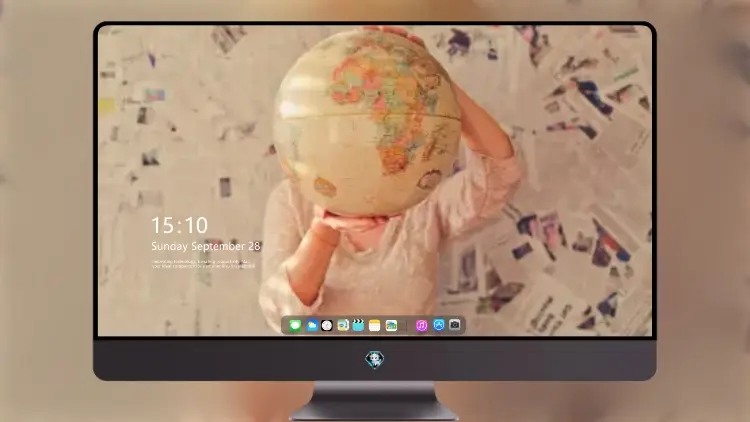Image resolution: width=750 pixels, height=422 pixels.
Task: Open the green Messages app in dock
Action: 295,325
